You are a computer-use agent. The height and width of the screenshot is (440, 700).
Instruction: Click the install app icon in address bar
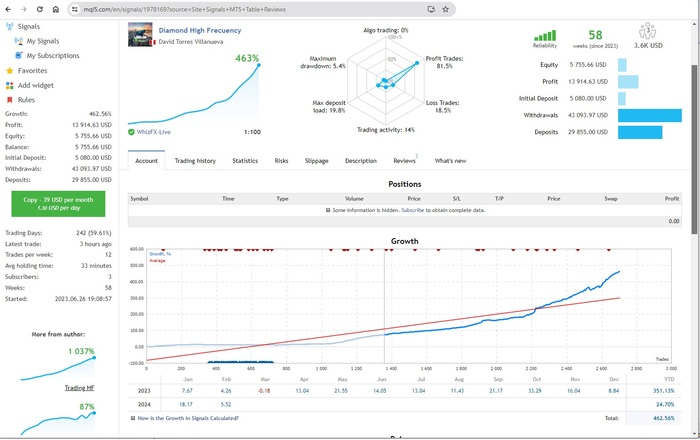click(x=431, y=9)
